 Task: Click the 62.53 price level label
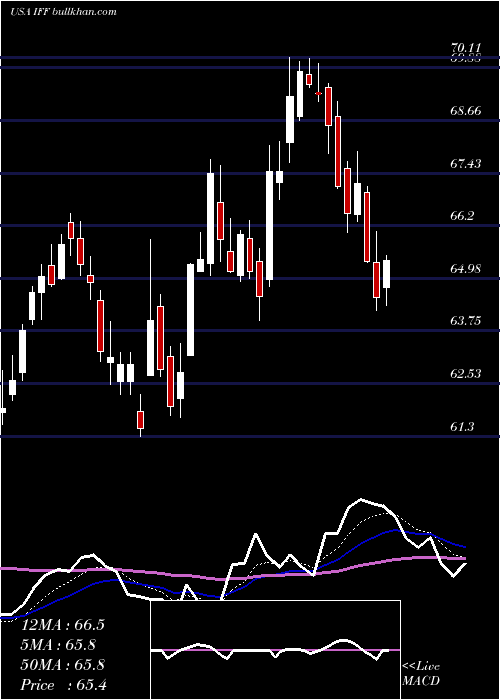[466, 374]
